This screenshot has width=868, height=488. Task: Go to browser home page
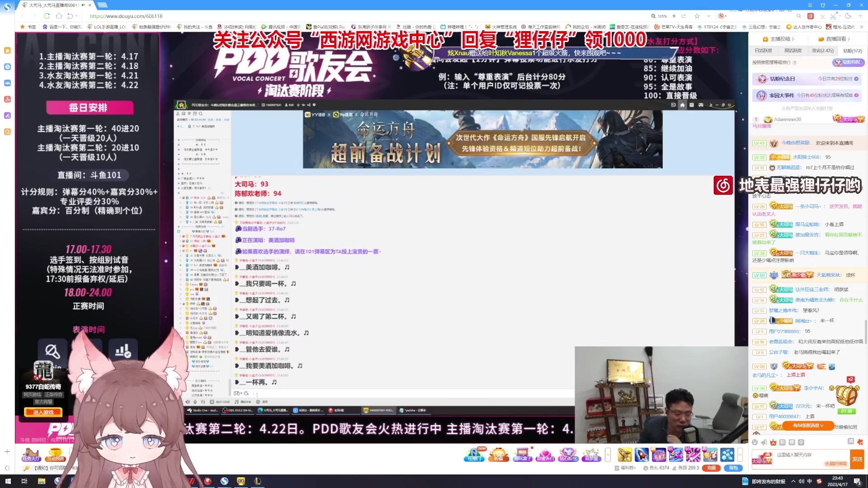[58, 16]
